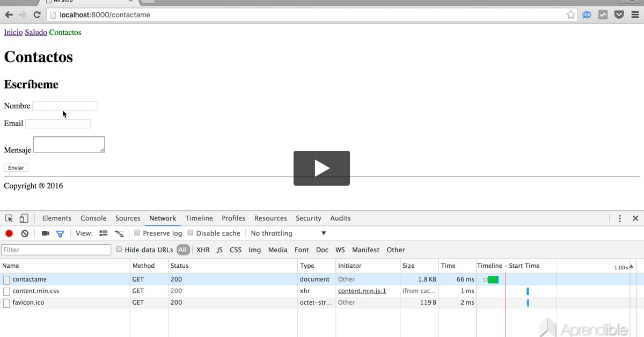
Task: Submit the form with the Enviar button
Action: point(16,168)
